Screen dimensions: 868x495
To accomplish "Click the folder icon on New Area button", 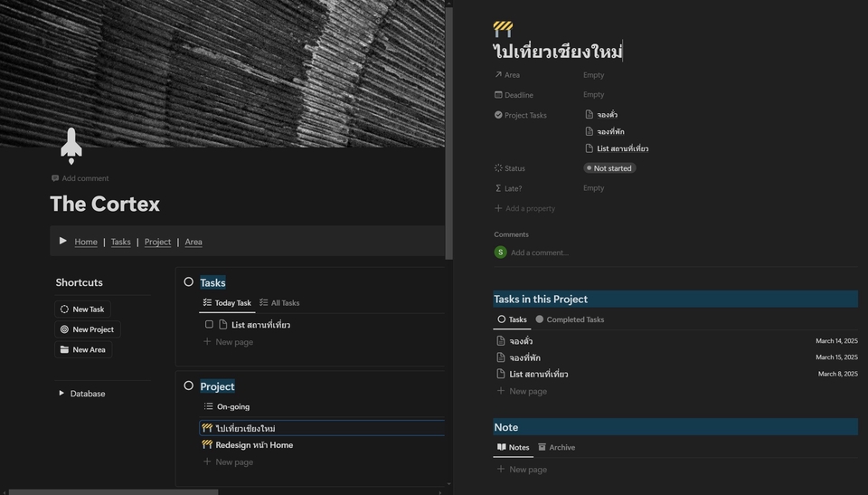I will [64, 350].
